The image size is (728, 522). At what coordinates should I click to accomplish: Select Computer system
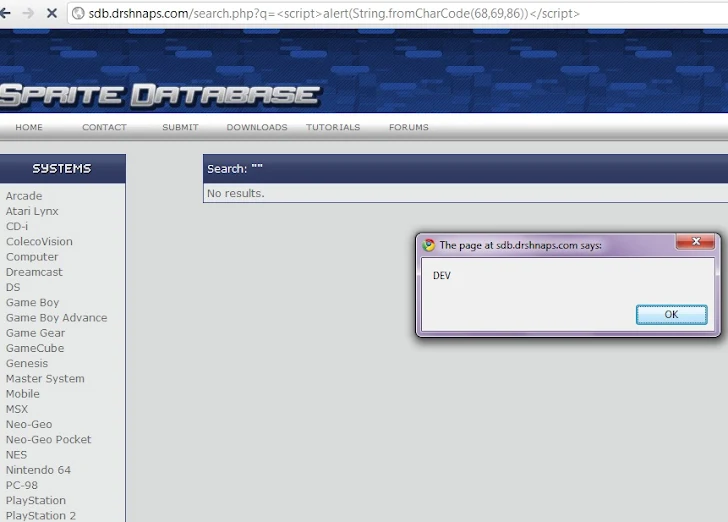click(32, 257)
